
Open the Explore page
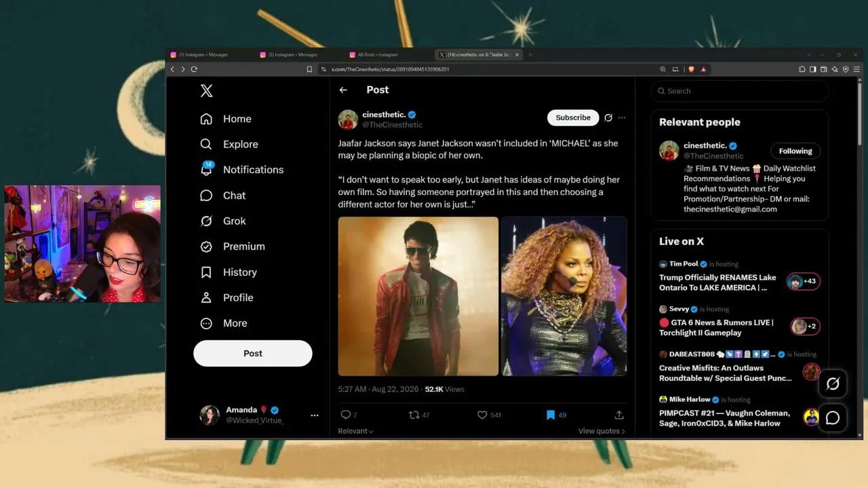pyautogui.click(x=229, y=144)
